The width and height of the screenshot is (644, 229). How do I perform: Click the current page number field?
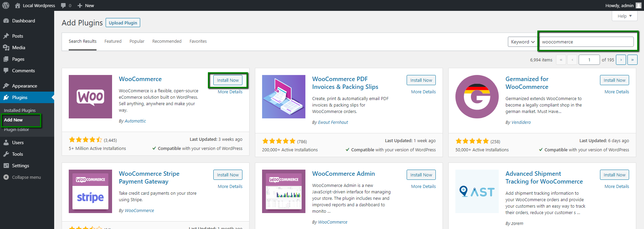[589, 60]
